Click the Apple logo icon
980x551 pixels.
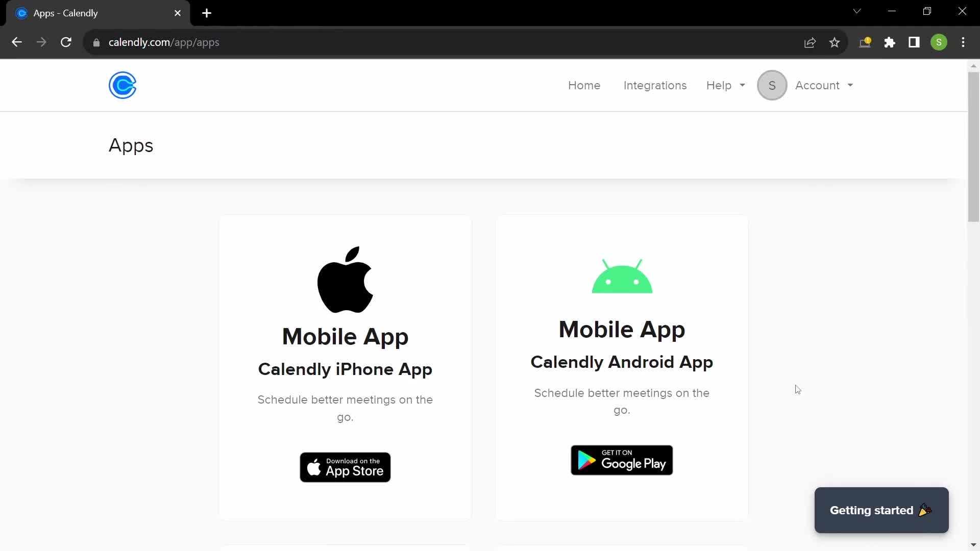tap(345, 280)
